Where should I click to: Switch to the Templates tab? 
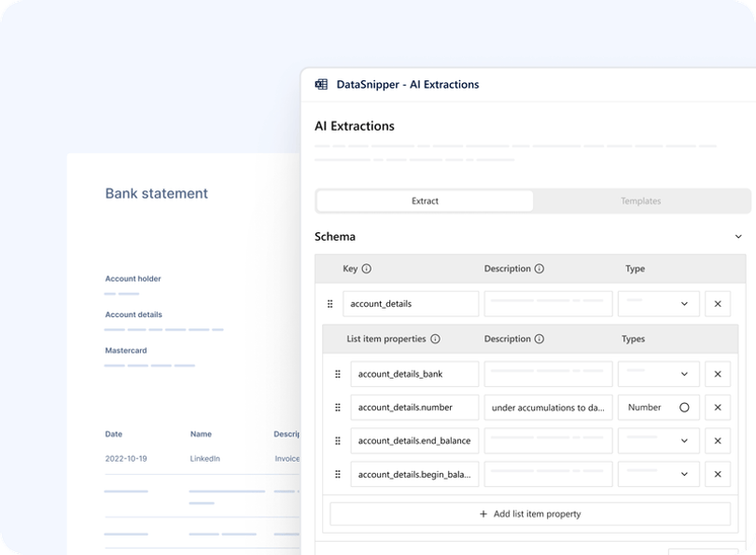point(640,201)
